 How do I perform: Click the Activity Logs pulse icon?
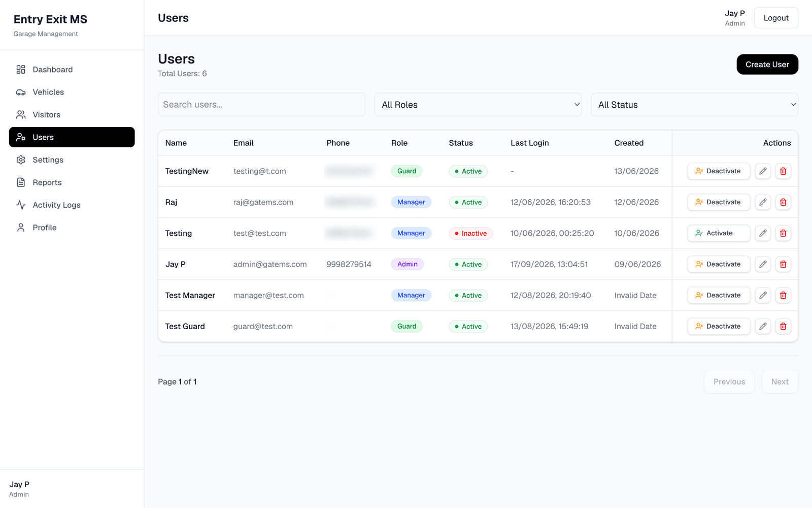pos(21,205)
